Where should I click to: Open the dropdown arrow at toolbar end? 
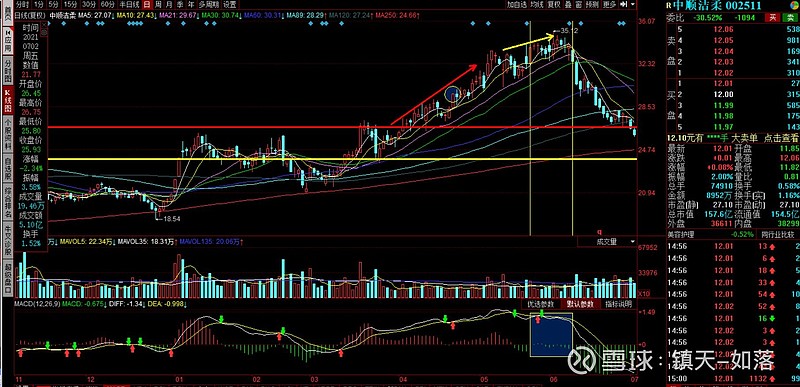click(634, 5)
